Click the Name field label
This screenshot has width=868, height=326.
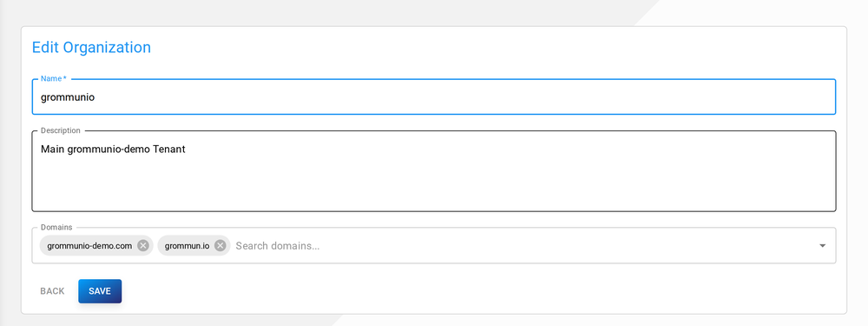pos(51,79)
